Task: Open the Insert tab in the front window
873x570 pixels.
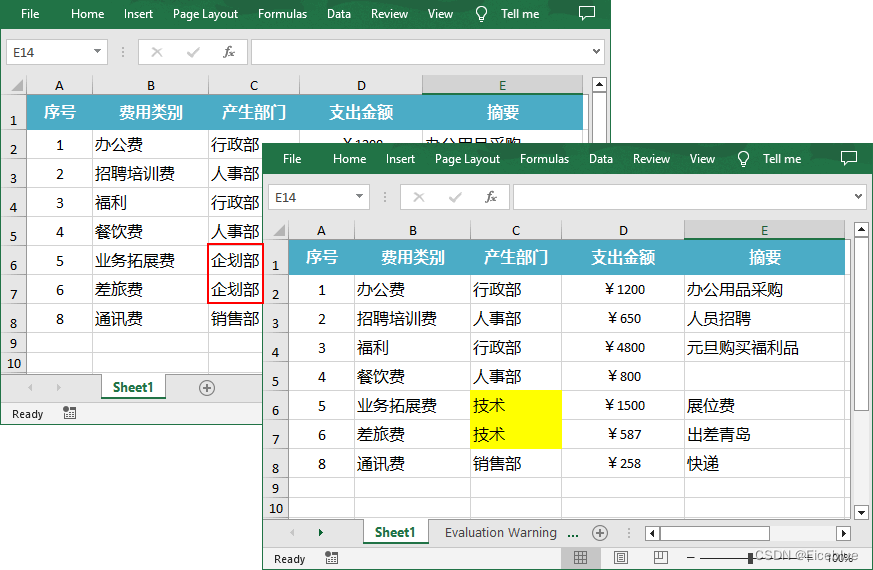Action: pos(400,159)
